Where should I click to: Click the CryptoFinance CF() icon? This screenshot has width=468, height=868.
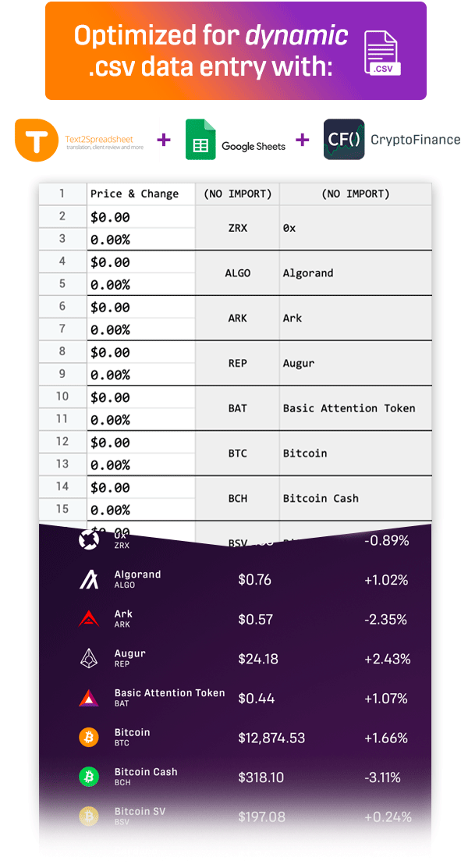pyautogui.click(x=343, y=140)
